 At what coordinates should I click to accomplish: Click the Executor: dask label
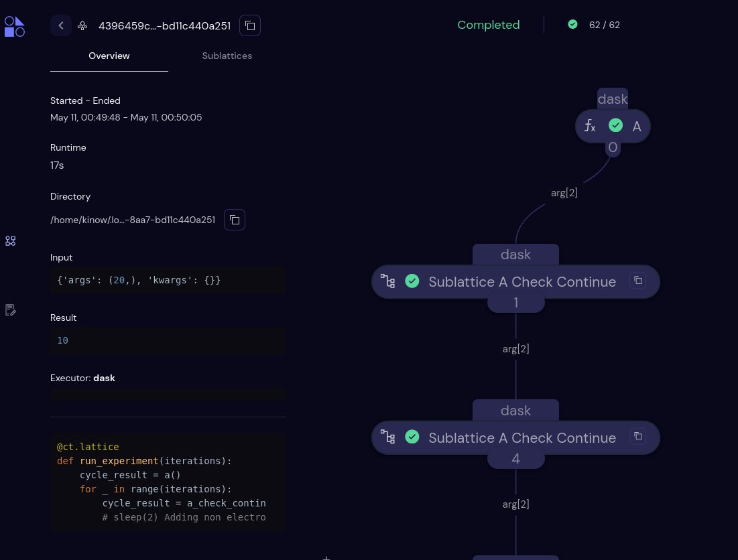coord(83,378)
